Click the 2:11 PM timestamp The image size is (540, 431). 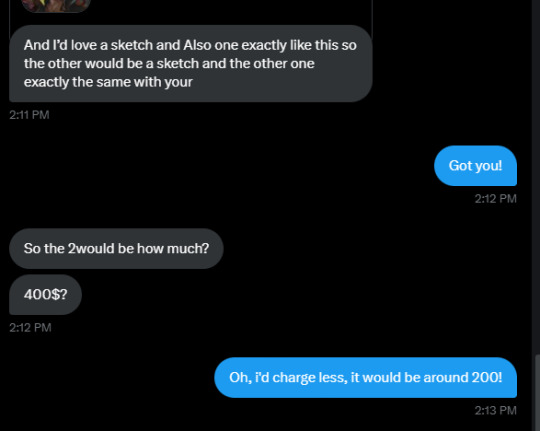[x=29, y=115]
